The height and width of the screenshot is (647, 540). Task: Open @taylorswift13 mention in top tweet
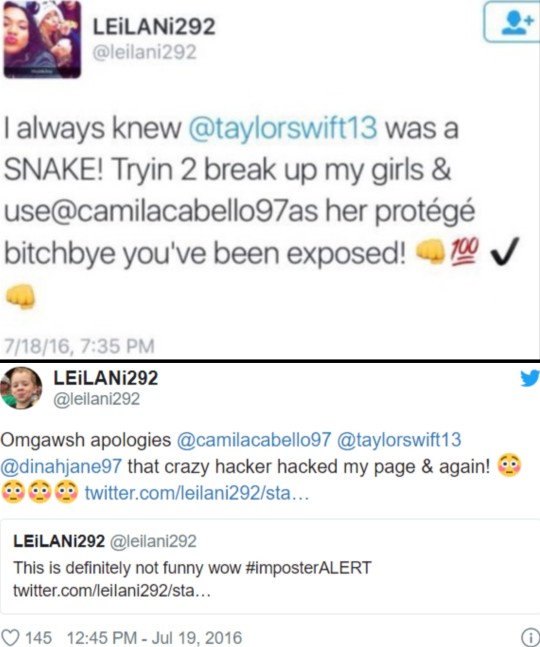tap(283, 128)
